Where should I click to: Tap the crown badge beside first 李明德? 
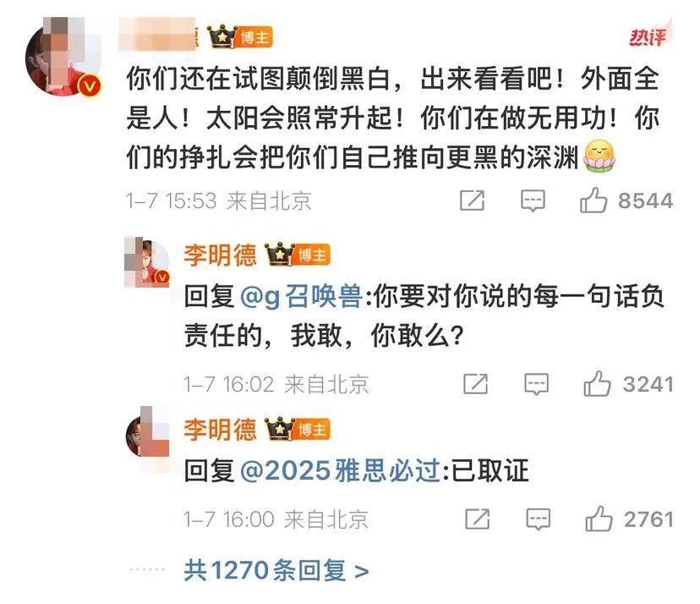coord(280,254)
